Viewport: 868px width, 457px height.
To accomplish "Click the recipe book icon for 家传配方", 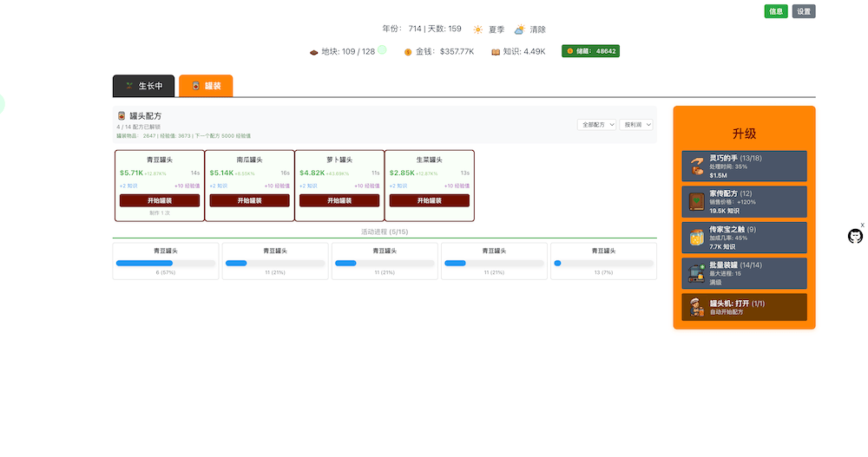I will click(696, 202).
